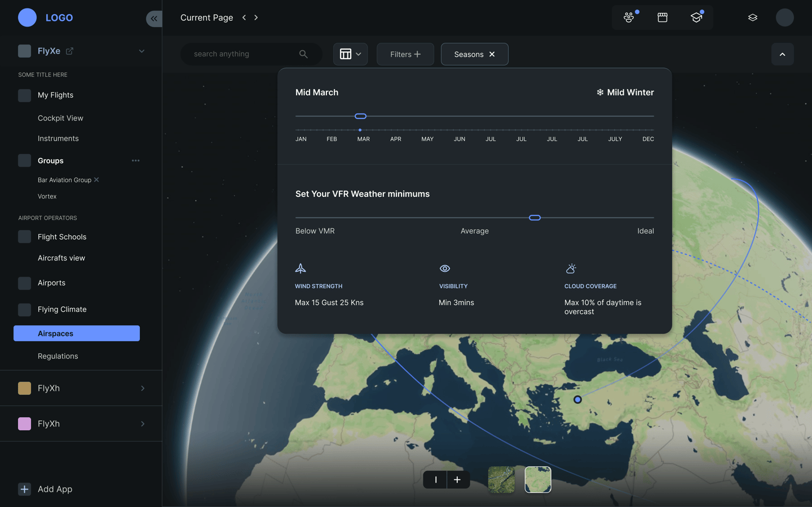Open the table view layout dropdown
Screen dimensions: 812x507
click(350, 54)
